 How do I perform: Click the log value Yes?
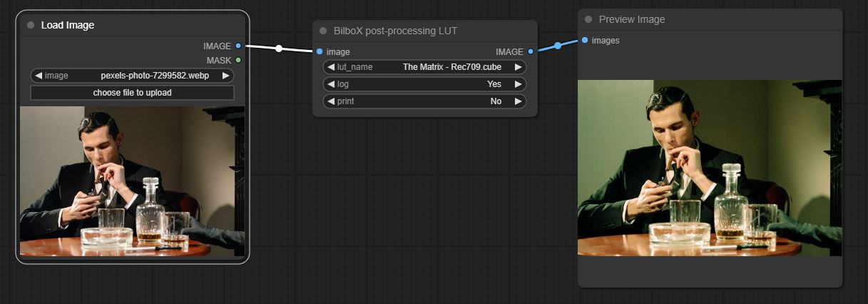click(x=494, y=84)
